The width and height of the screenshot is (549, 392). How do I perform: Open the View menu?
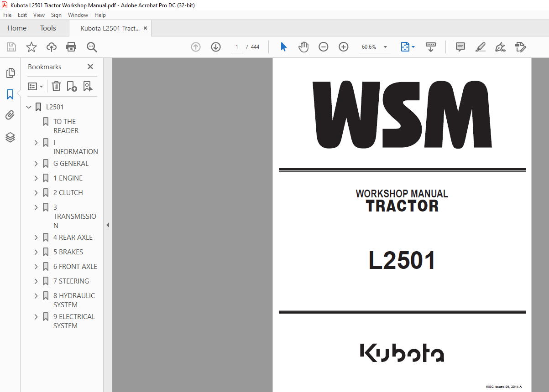(x=39, y=15)
